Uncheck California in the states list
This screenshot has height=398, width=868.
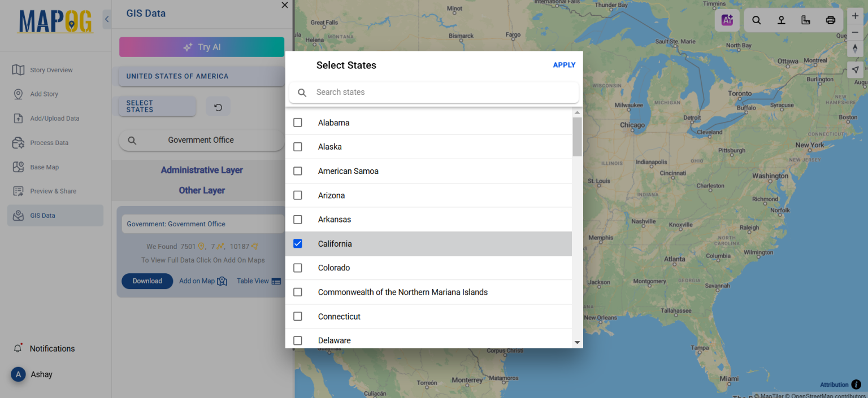coord(298,243)
